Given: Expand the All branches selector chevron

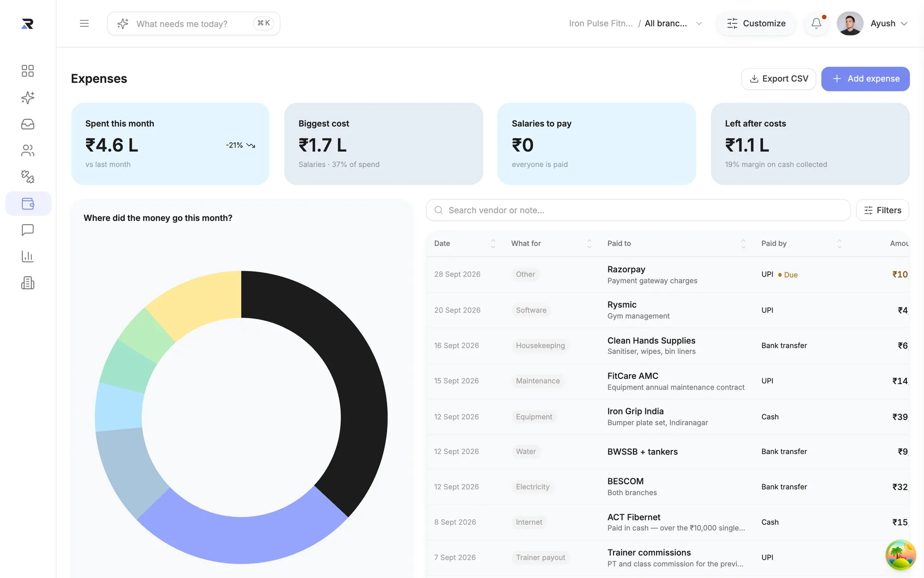Looking at the screenshot, I should tap(699, 24).
